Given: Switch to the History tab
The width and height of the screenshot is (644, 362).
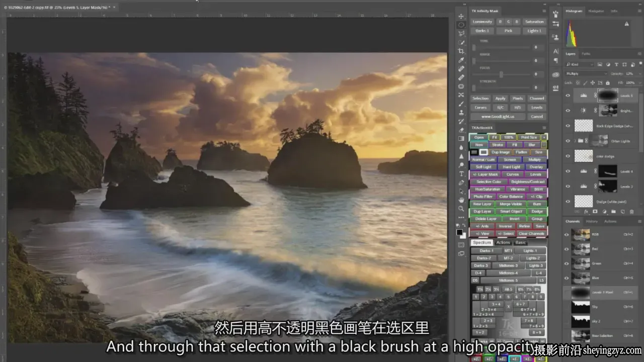Looking at the screenshot, I should click(x=592, y=221).
